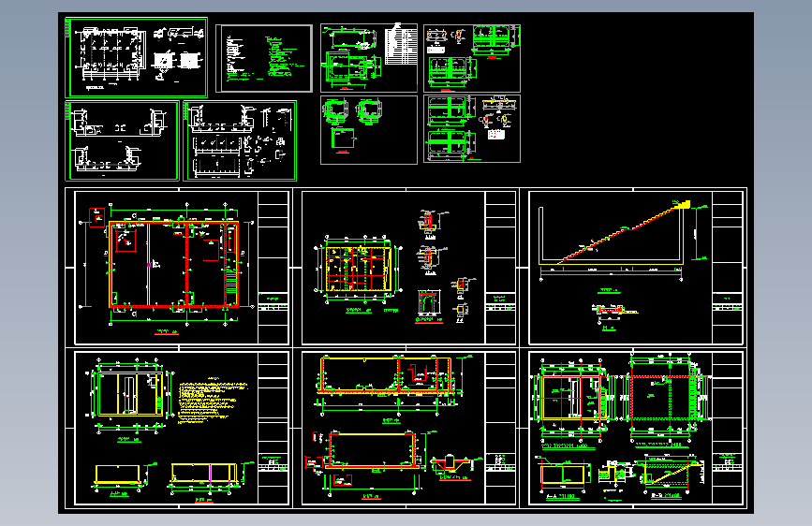Screen dimensions: 812x526
Task: Click the white table beside the green tank plan
Action: 401,46
